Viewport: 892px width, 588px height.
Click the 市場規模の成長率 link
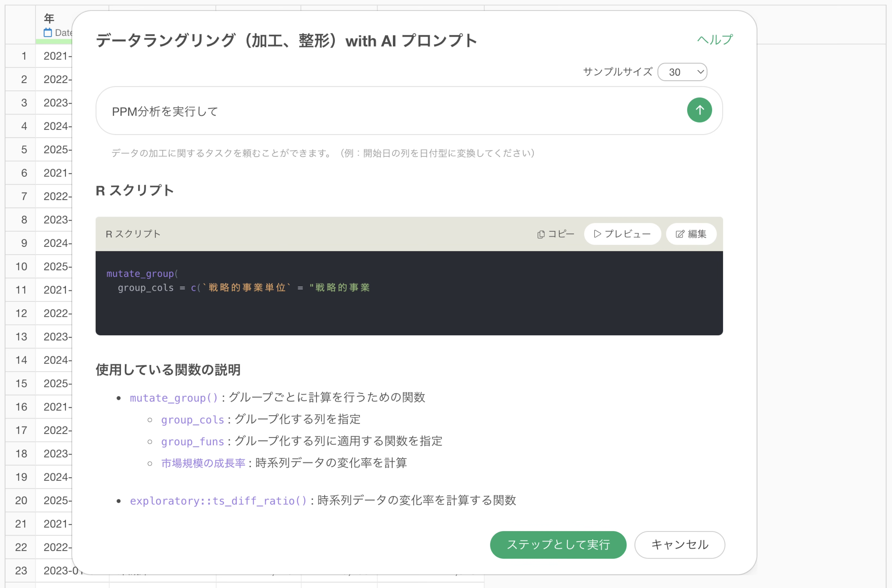(x=203, y=464)
